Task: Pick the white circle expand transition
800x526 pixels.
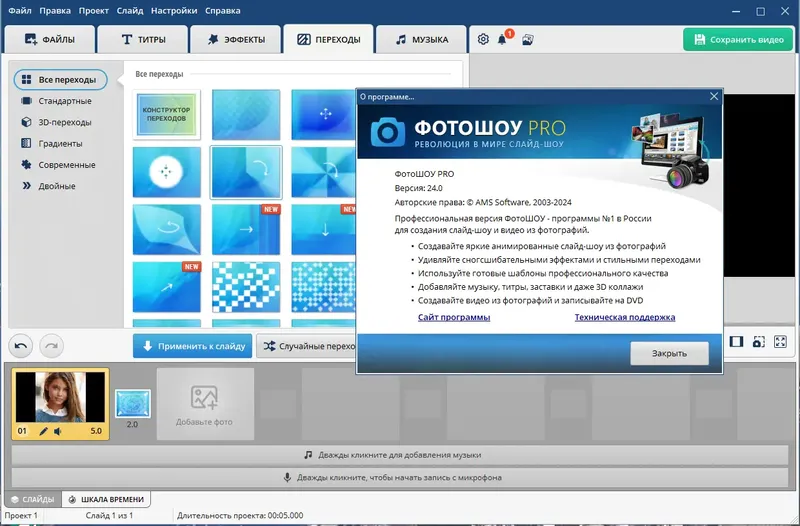Action: (166, 172)
